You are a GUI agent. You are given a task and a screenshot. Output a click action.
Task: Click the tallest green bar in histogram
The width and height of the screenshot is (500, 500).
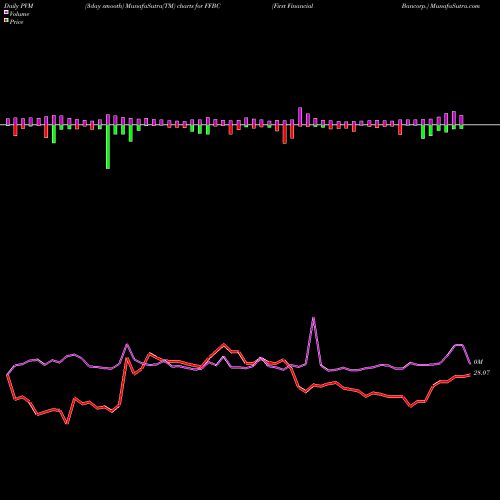(108, 147)
